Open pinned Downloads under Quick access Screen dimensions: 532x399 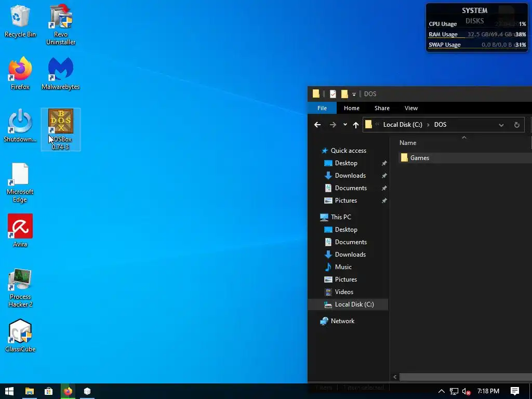click(x=350, y=176)
